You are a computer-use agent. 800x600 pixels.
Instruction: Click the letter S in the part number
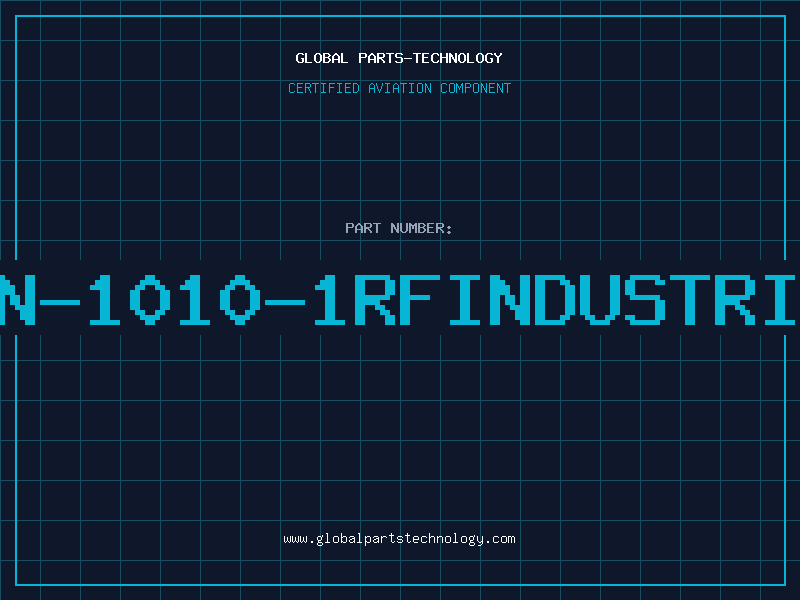[645, 298]
